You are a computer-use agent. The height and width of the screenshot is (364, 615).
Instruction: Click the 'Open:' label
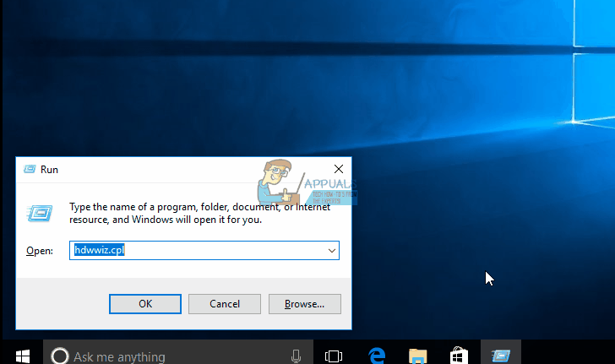click(x=40, y=251)
